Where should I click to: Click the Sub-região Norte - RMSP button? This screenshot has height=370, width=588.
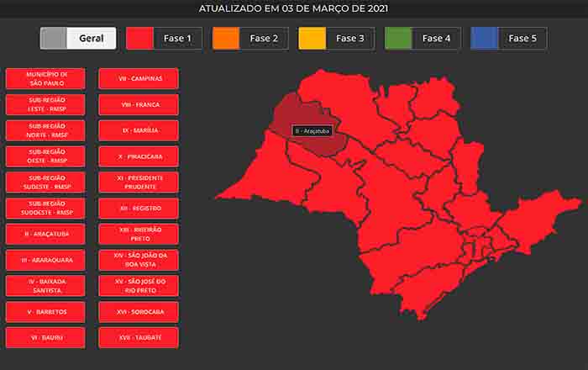pyautogui.click(x=47, y=130)
